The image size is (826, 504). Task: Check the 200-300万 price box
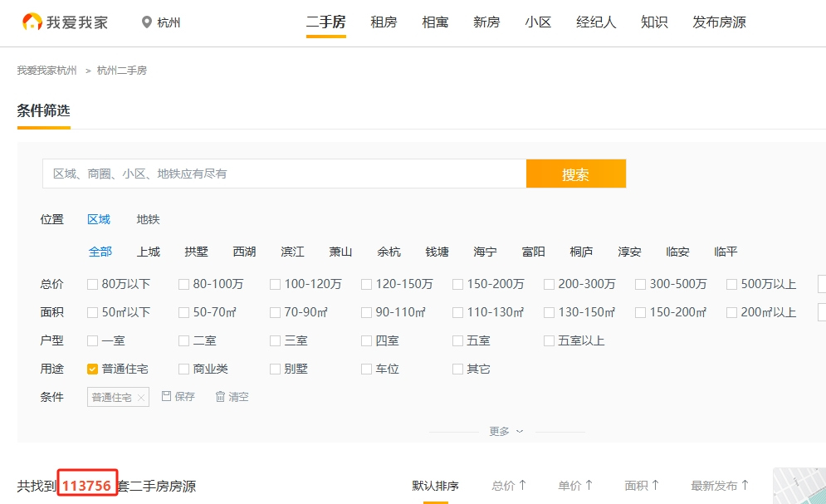click(x=549, y=285)
